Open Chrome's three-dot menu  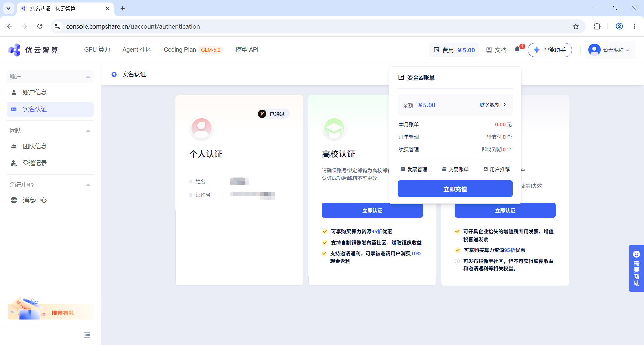pyautogui.click(x=634, y=26)
